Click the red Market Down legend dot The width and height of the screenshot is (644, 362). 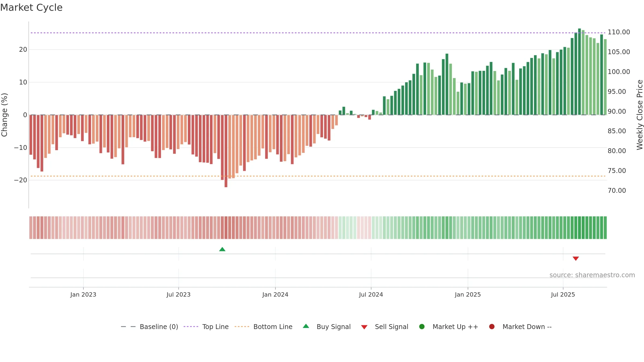tap(492, 327)
